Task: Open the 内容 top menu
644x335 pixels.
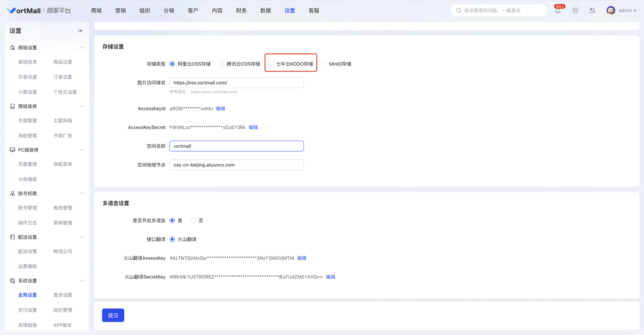Action: (217, 10)
